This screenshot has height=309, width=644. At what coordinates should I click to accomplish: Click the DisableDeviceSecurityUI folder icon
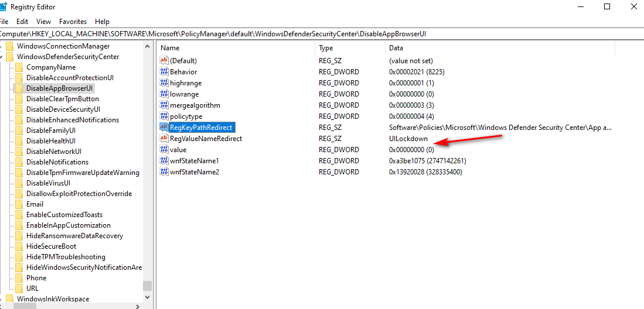(x=19, y=109)
